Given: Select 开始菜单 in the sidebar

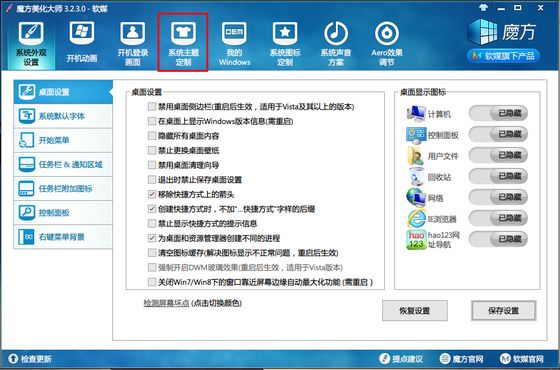Looking at the screenshot, I should [x=63, y=140].
